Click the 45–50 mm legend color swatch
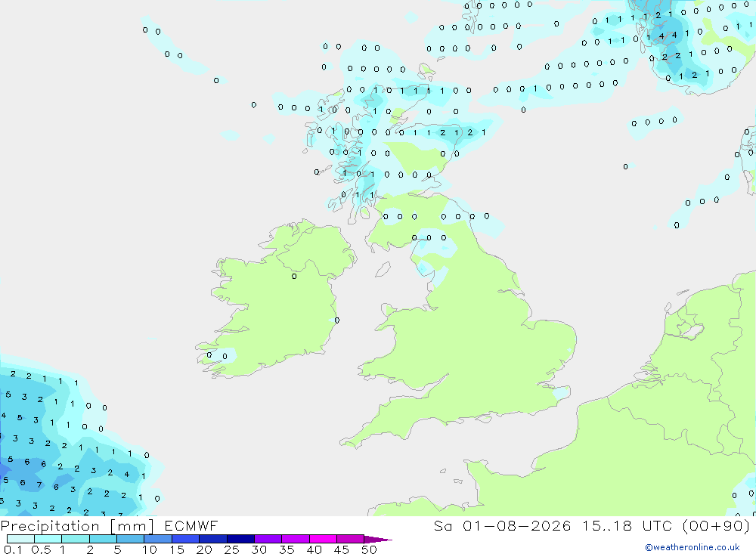Screen dimensions: 756x554 point(350,539)
